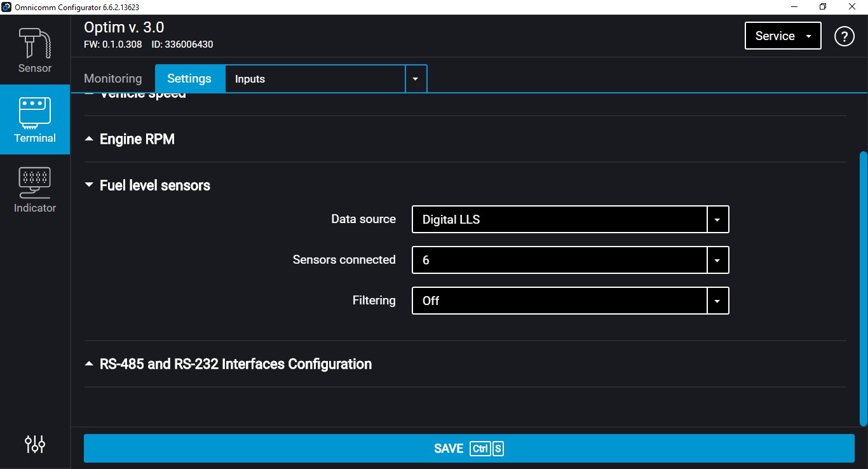Open the Terminal section in the sidebar
Image resolution: width=868 pixels, height=469 pixels.
(34, 120)
